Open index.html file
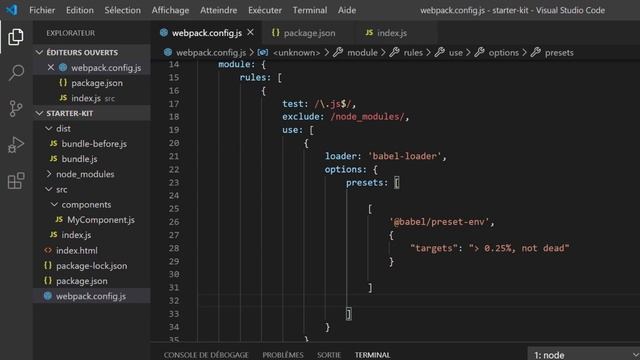The width and height of the screenshot is (640, 360). tap(92, 250)
